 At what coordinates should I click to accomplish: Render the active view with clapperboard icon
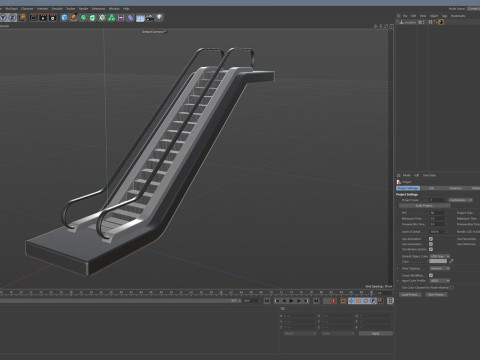tap(34, 17)
